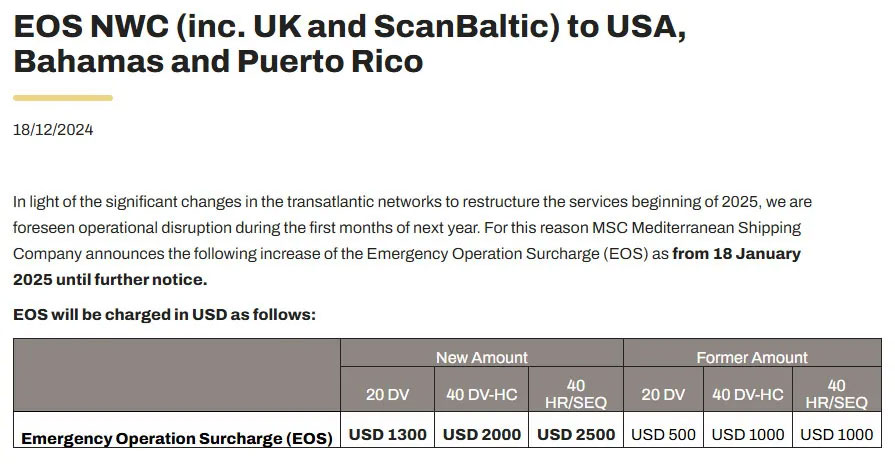Click the "USD 500" table cell
Screen dimensions: 895x464
click(663, 435)
